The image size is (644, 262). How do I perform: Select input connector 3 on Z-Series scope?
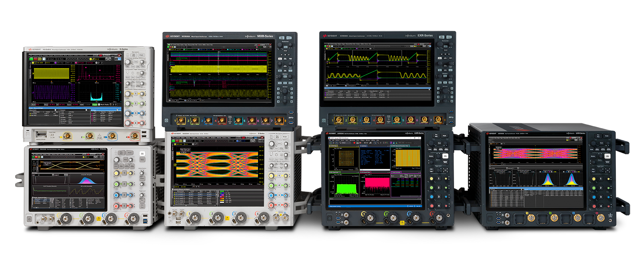point(241,218)
